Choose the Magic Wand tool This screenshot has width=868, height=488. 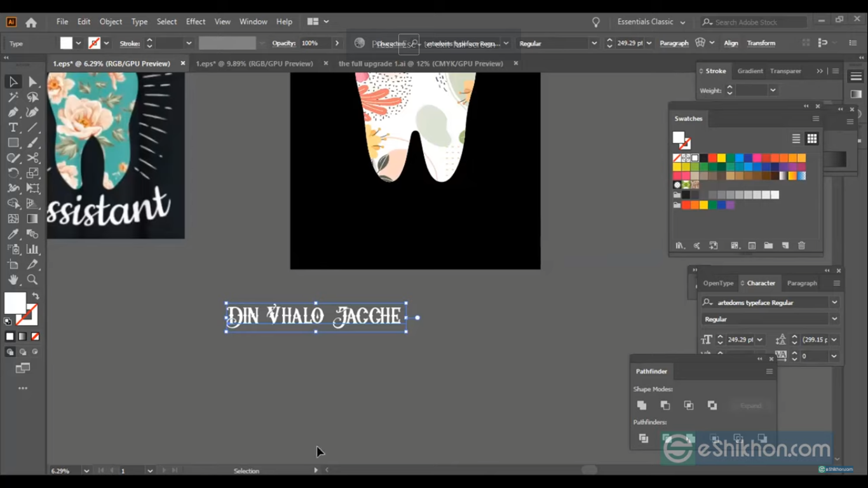click(x=13, y=97)
